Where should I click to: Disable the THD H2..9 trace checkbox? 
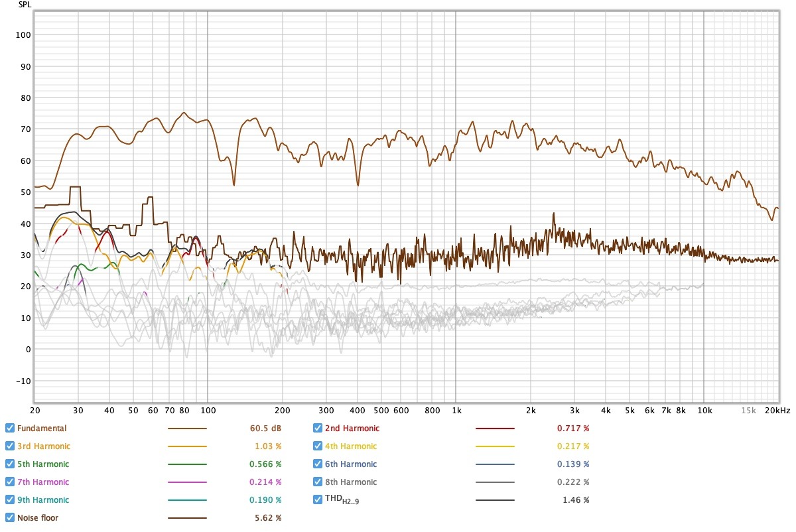click(x=318, y=500)
